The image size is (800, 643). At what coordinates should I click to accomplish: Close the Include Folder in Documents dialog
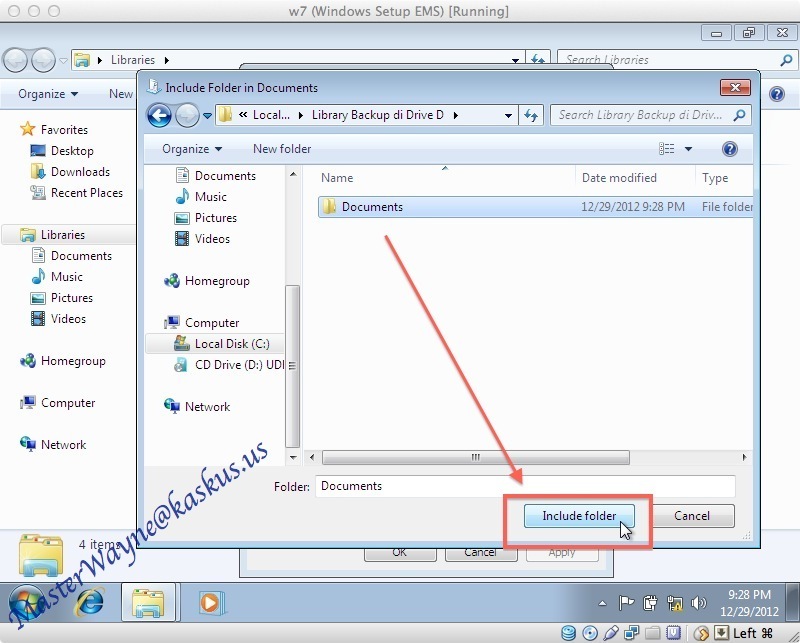tap(735, 87)
